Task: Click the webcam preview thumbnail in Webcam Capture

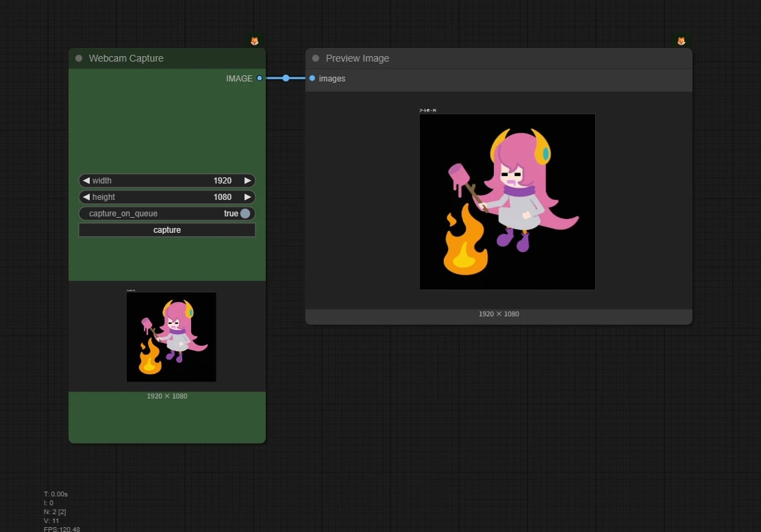Action: click(171, 337)
